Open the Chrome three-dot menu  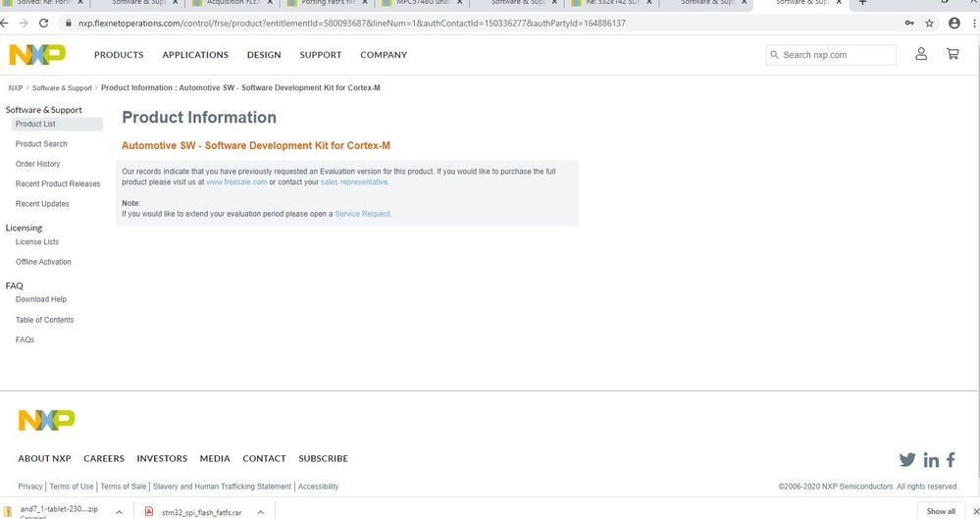(x=974, y=24)
